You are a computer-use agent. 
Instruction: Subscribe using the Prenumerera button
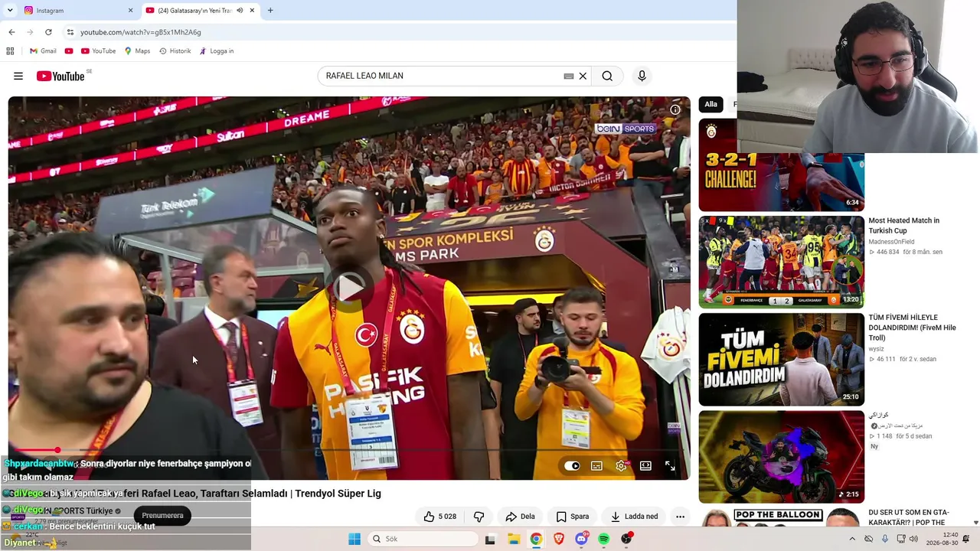(x=162, y=516)
